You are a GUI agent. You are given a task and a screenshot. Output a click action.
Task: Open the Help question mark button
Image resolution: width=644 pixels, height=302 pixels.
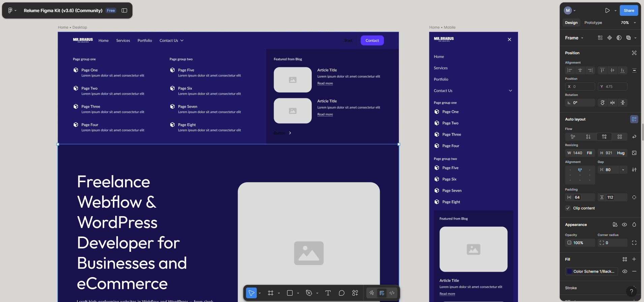tap(631, 292)
